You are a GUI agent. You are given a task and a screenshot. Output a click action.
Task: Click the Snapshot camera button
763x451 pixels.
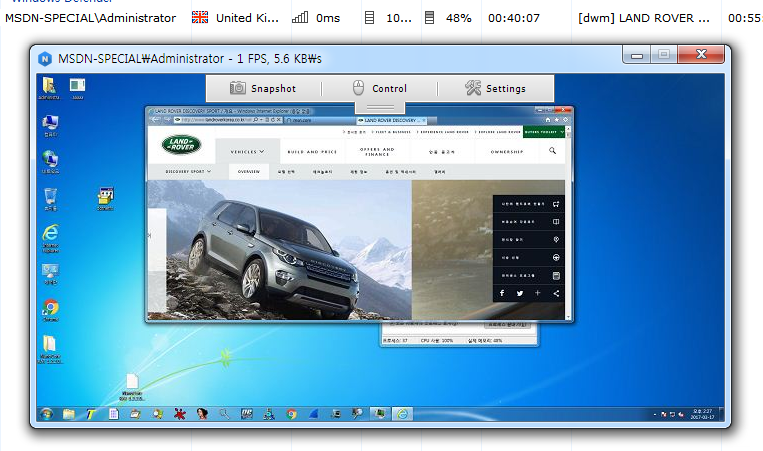click(x=263, y=88)
